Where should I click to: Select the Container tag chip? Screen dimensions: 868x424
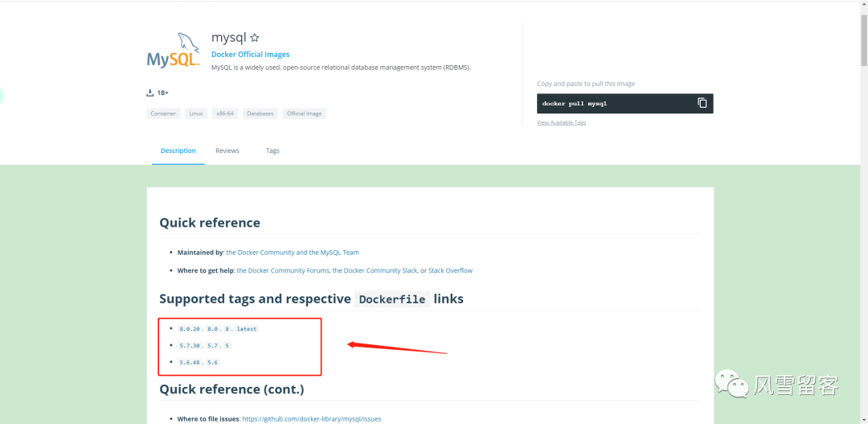click(x=163, y=113)
